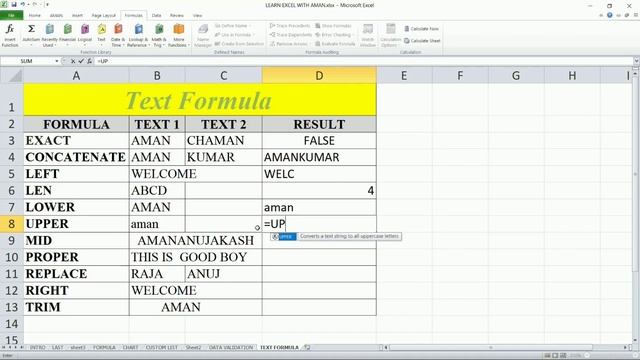Click Trace Precedents
640x360 pixels.
291,26
